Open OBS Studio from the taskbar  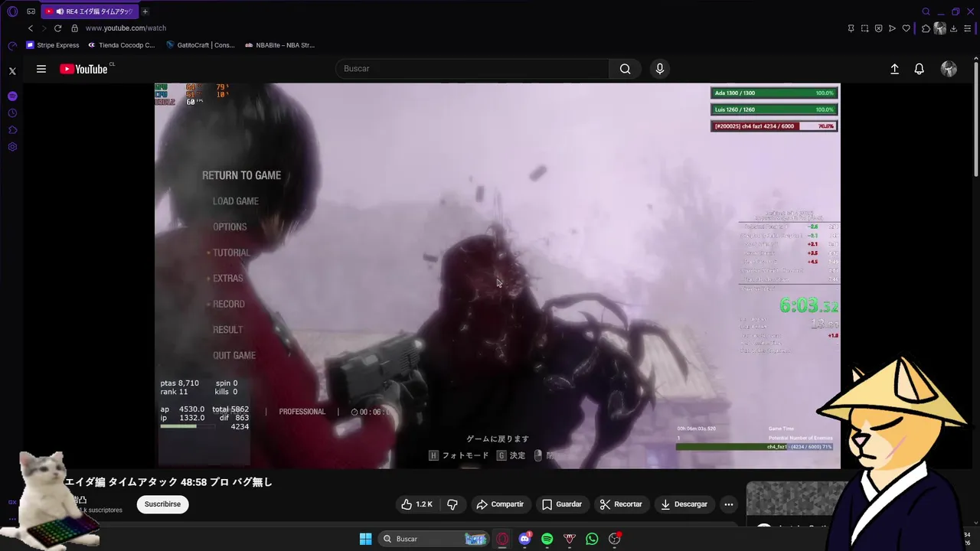(x=614, y=539)
